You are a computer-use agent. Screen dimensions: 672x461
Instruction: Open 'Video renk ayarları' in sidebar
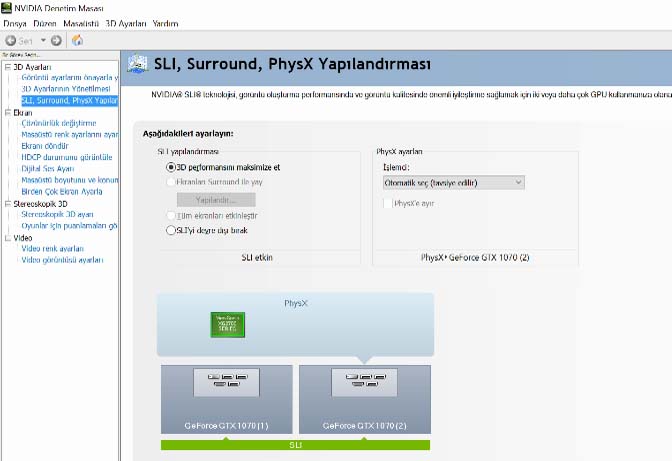point(52,249)
